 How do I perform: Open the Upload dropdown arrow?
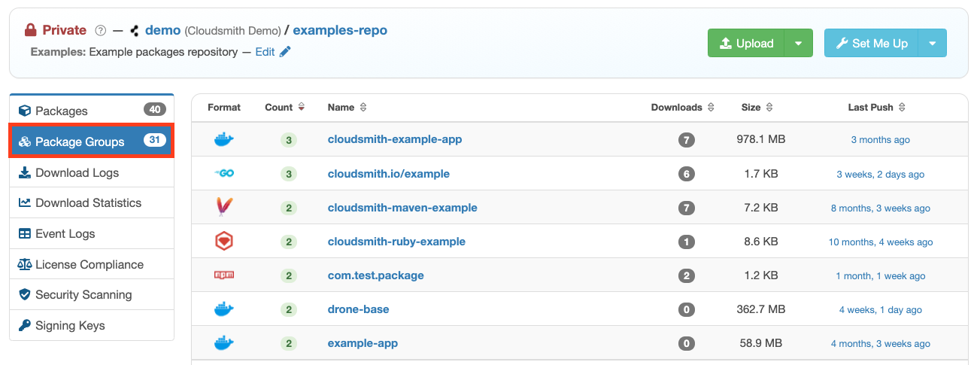[x=799, y=44]
